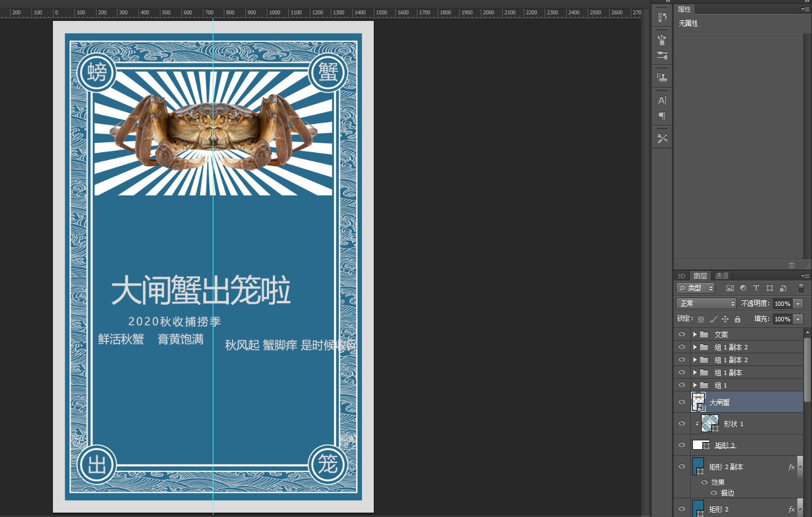The height and width of the screenshot is (517, 812).
Task: Click the opacity 100% value field
Action: tap(782, 304)
